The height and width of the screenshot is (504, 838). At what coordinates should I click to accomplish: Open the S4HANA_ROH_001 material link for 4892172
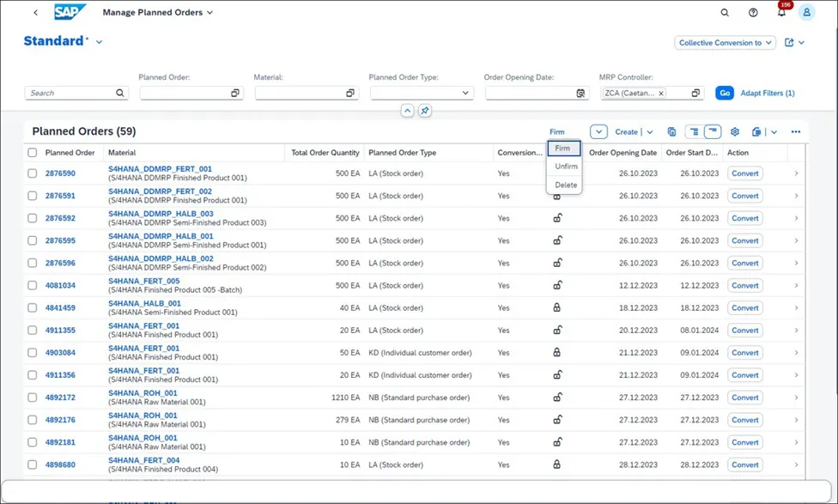(143, 393)
